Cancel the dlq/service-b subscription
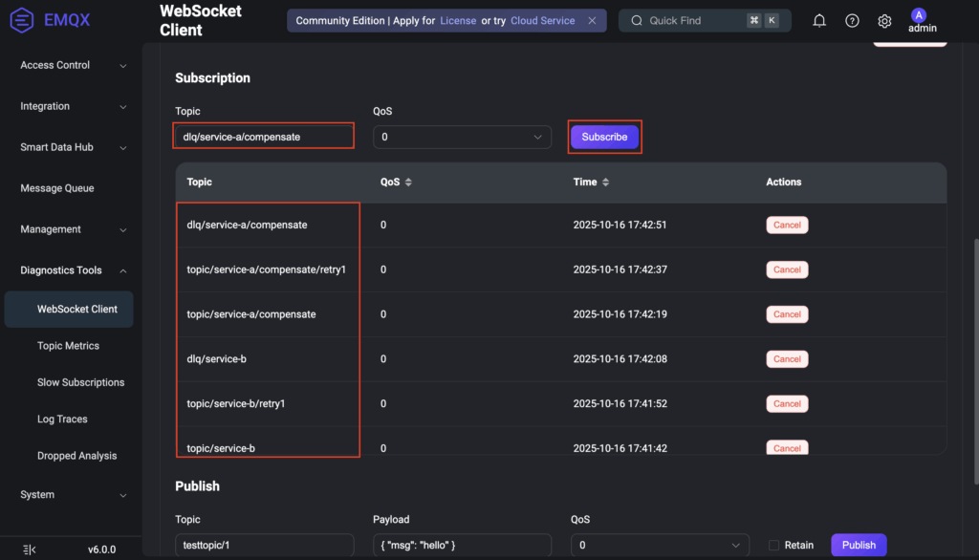This screenshot has height=560, width=979. 787,359
